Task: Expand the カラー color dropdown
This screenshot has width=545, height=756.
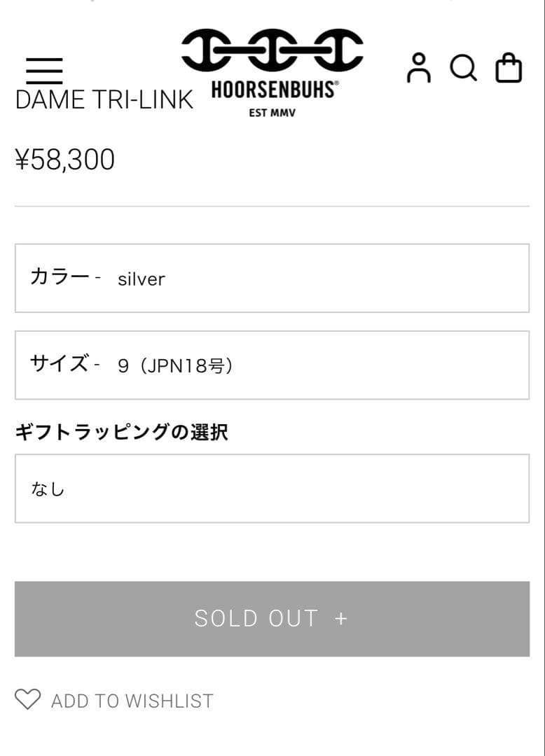Action: point(272,278)
